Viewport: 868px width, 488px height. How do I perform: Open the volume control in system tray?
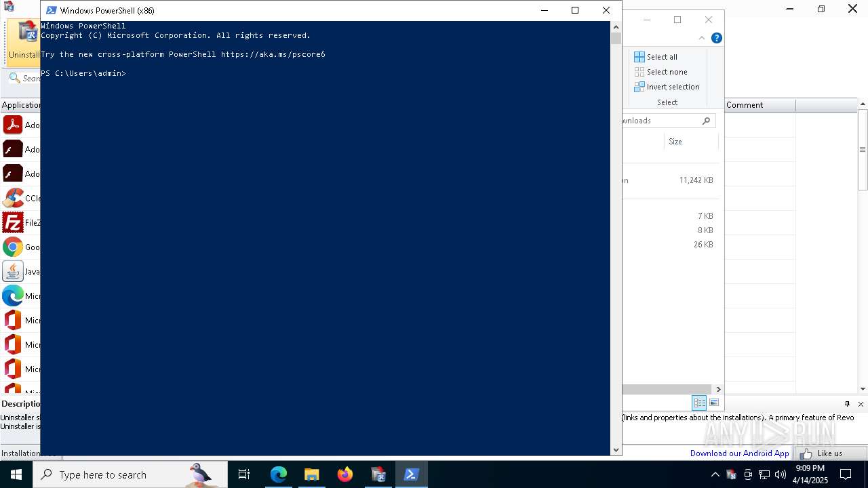[780, 474]
